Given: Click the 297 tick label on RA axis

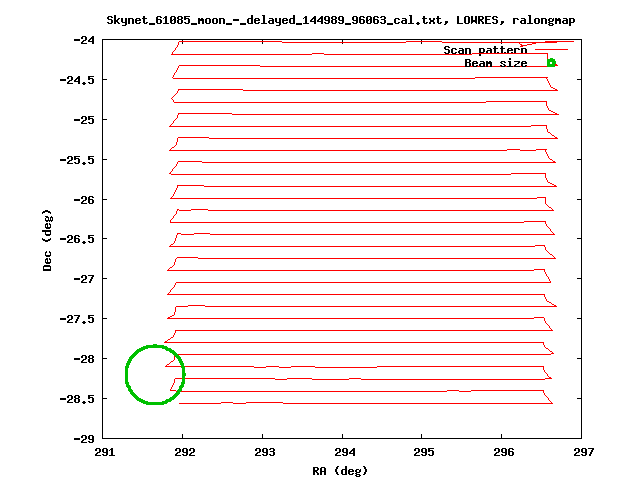Looking at the screenshot, I should [x=583, y=452].
